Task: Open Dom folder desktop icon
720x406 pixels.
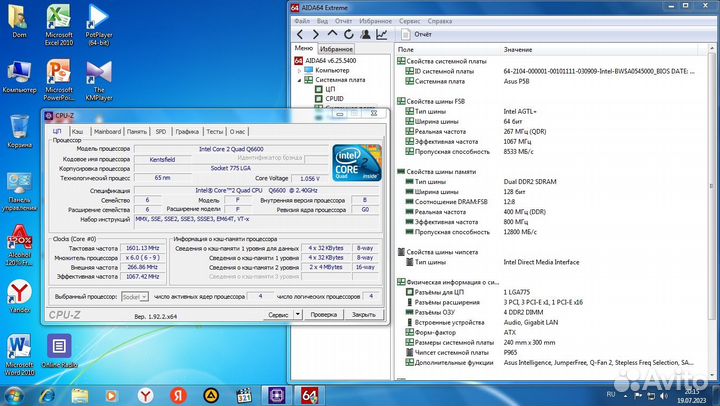Action: (x=19, y=21)
